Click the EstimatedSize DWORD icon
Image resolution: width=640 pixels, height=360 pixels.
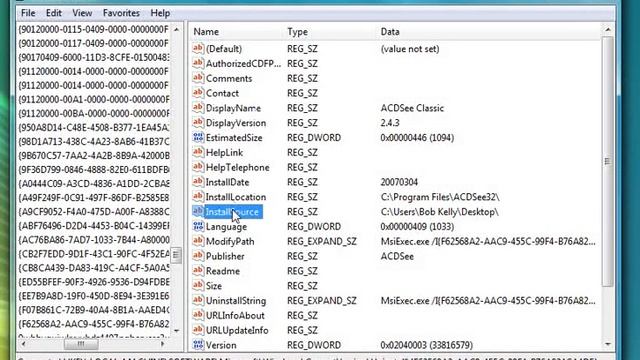198,138
